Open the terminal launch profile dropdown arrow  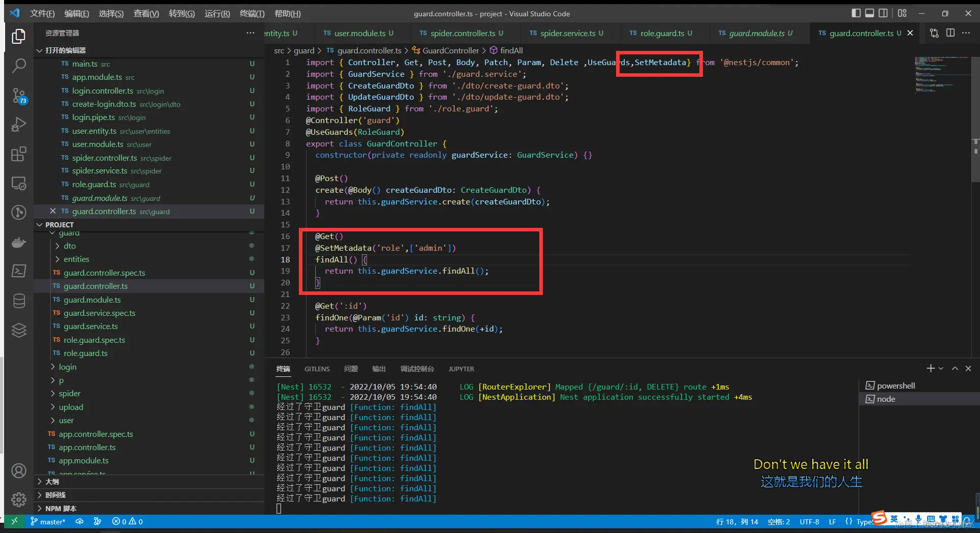(x=941, y=368)
